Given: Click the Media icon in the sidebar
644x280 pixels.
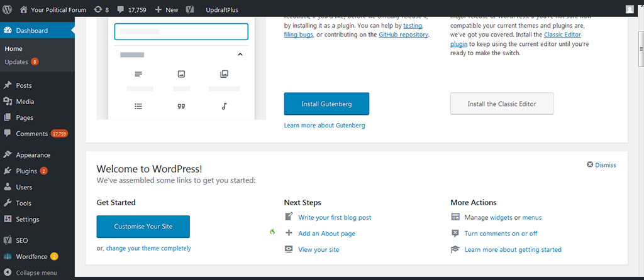Looking at the screenshot, I should [x=8, y=101].
